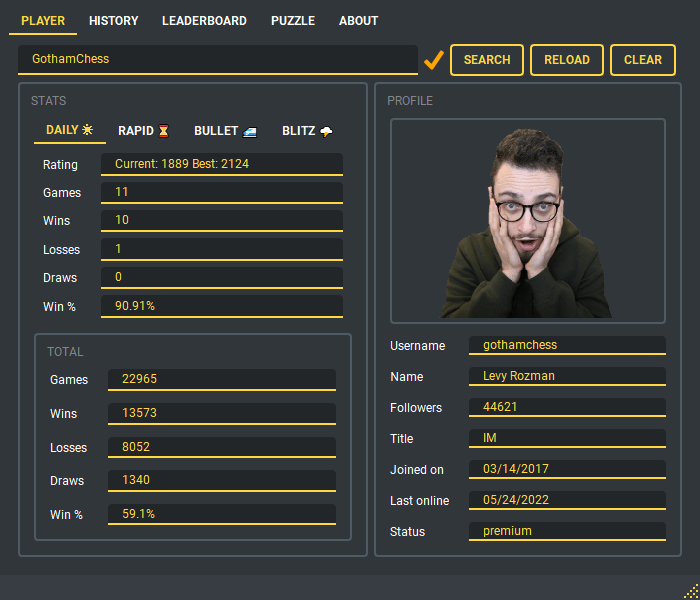View BLITZ stats tab
This screenshot has height=600, width=700.
[307, 130]
